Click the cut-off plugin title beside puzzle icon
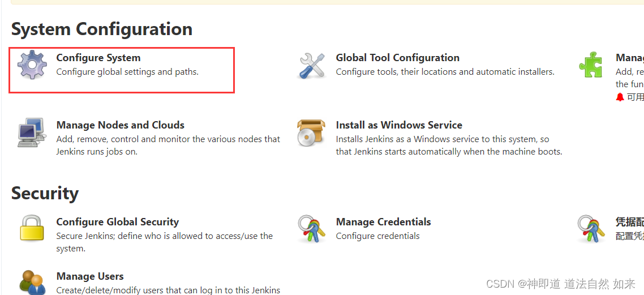The image size is (644, 295). 629,58
